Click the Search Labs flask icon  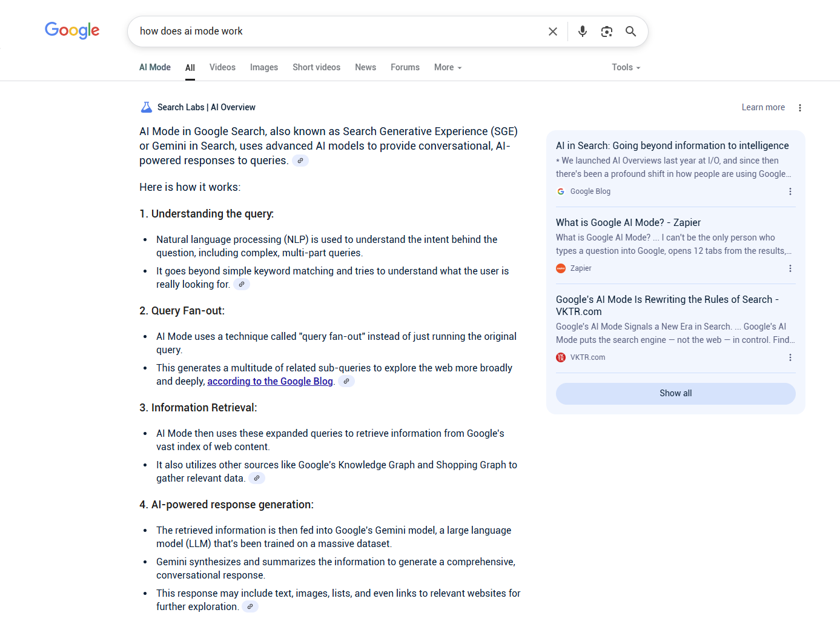click(x=147, y=107)
